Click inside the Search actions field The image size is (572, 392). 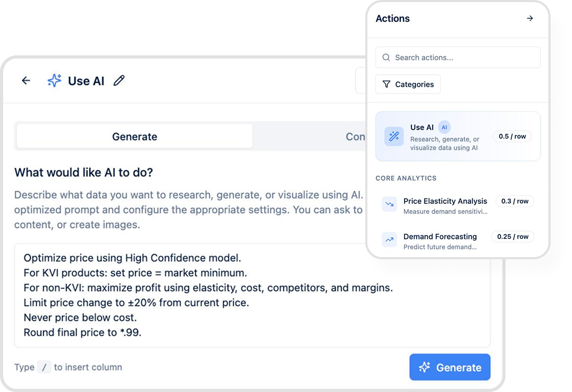point(458,57)
